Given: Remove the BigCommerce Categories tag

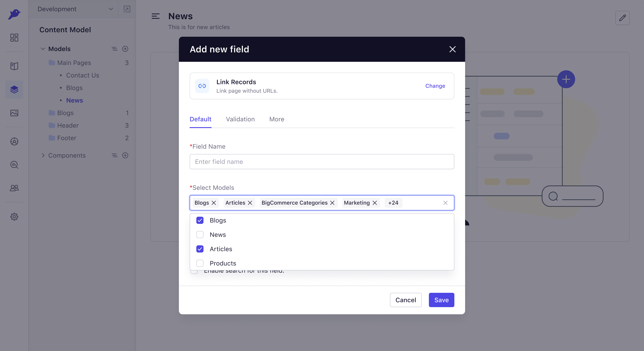Looking at the screenshot, I should coord(332,203).
